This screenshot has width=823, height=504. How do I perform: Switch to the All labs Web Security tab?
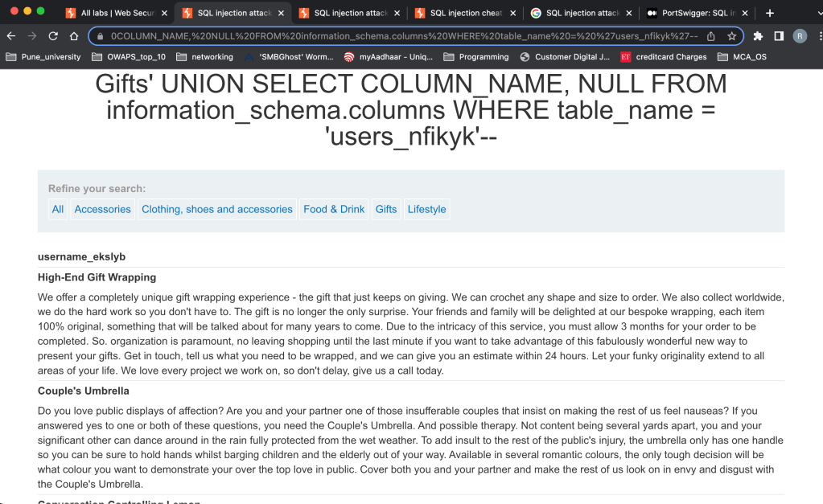[x=117, y=13]
